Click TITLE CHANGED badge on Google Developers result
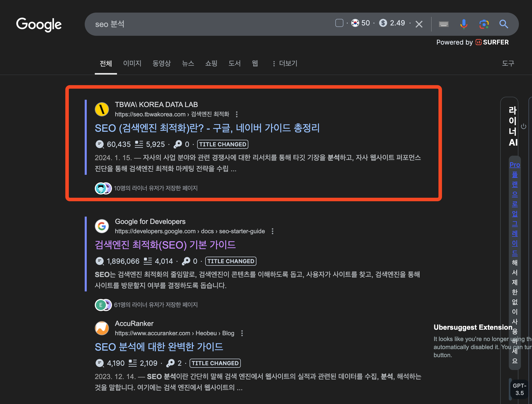This screenshot has width=532, height=404. 231,261
